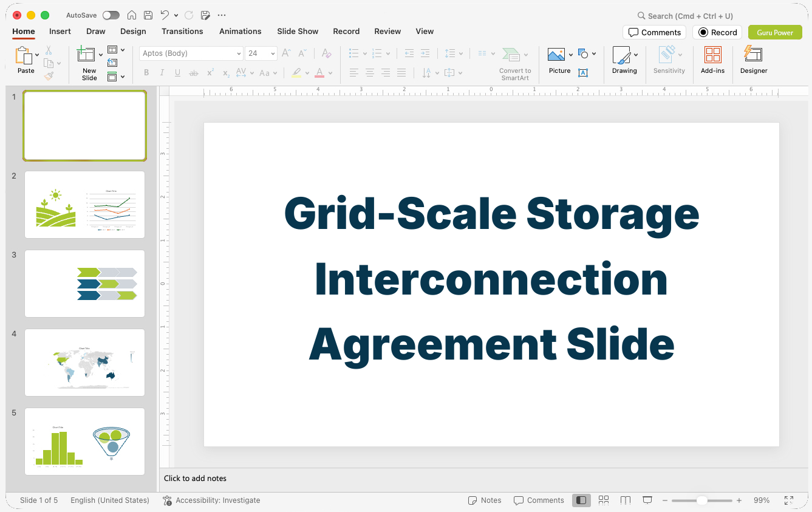The height and width of the screenshot is (512, 812).
Task: Click the Save icon in title bar
Action: (x=148, y=15)
